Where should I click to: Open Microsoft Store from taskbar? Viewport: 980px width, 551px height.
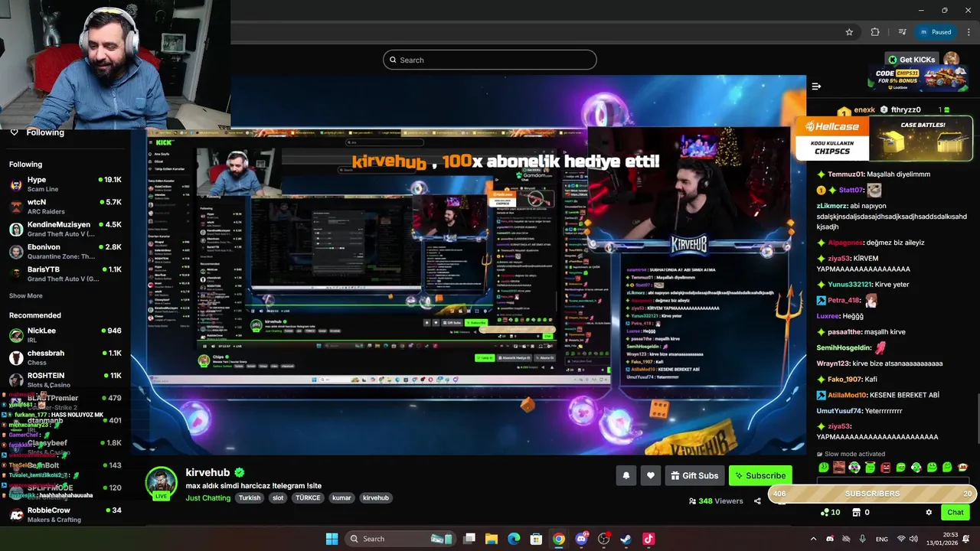coord(536,539)
